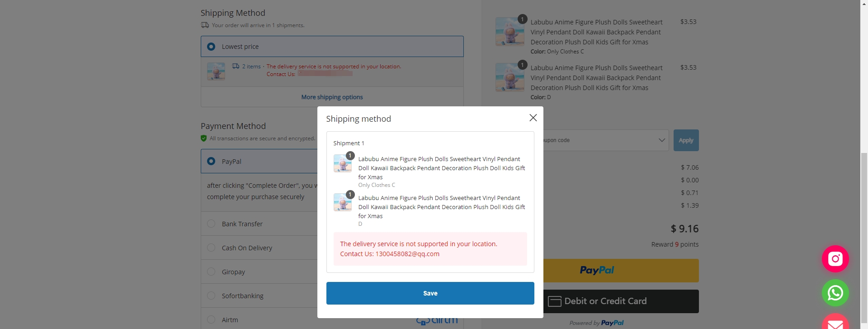Viewport: 868px width, 329px height.
Task: Close the Shipping method dialog
Action: point(533,118)
